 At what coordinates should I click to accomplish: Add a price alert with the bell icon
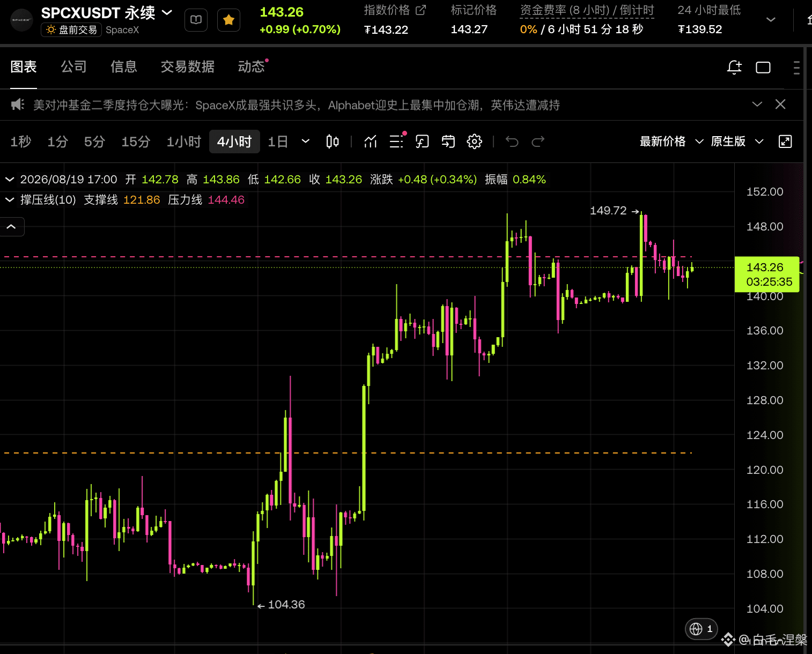click(734, 67)
